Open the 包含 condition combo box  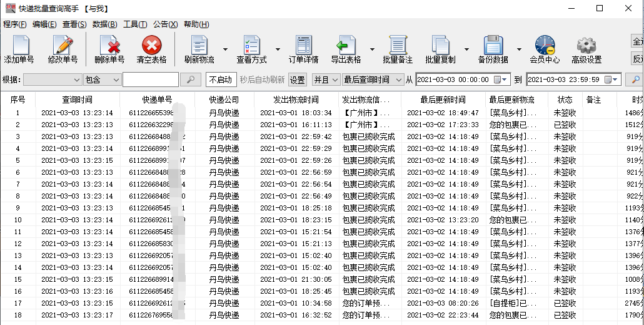[x=102, y=80]
